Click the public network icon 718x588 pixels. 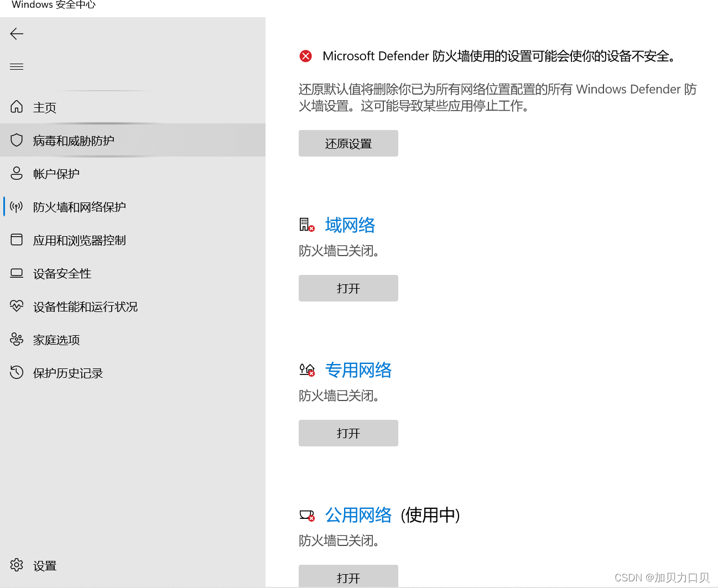tap(307, 515)
